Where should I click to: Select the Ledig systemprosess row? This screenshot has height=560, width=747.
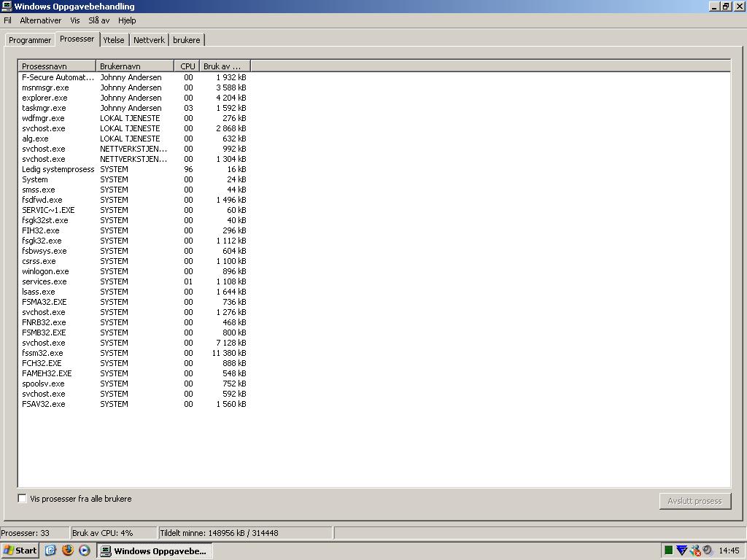click(134, 169)
